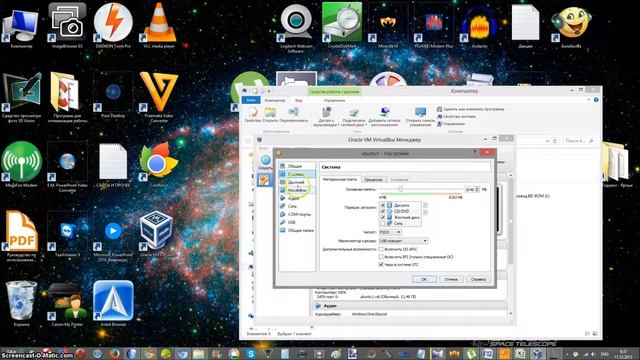Select the System (Система) settings category

coord(297,174)
